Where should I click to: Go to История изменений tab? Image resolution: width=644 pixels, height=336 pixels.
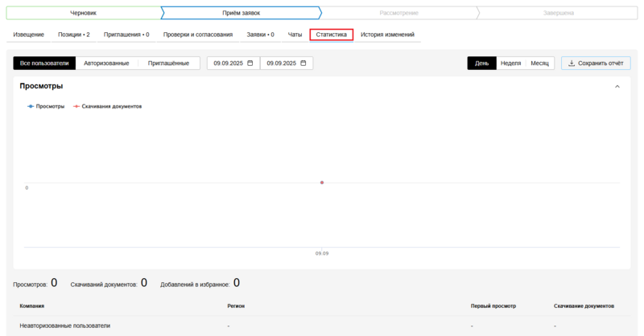(x=387, y=35)
